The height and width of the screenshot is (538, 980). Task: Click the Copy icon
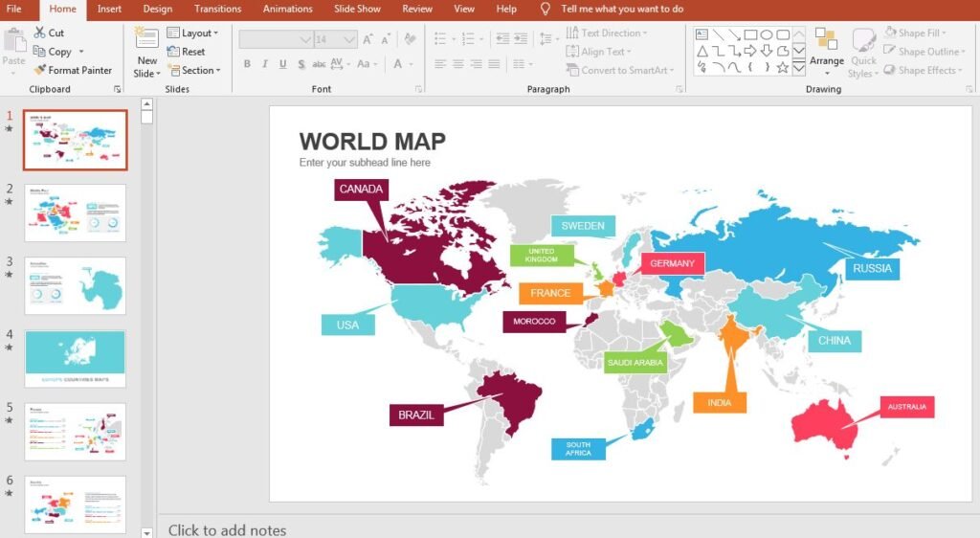(x=39, y=52)
